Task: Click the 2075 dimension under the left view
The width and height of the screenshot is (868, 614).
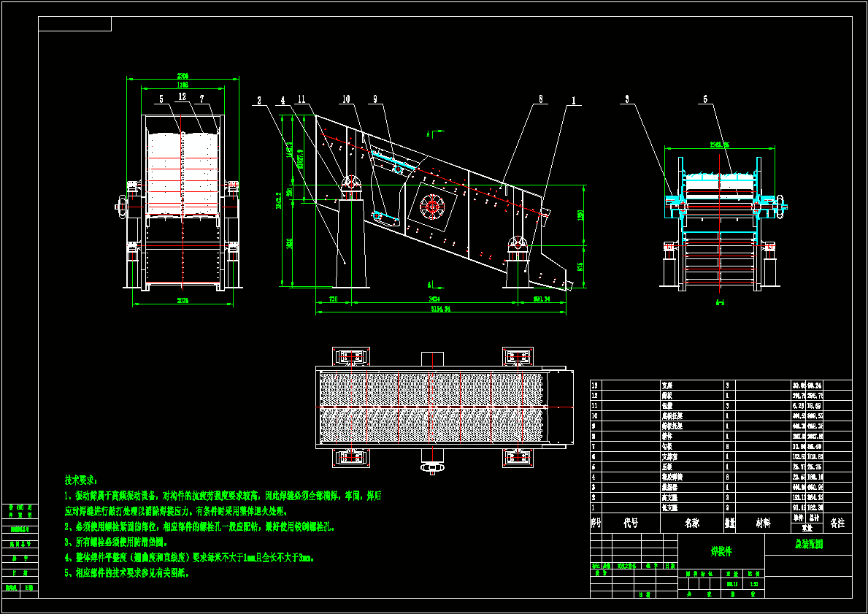Action: coord(183,301)
